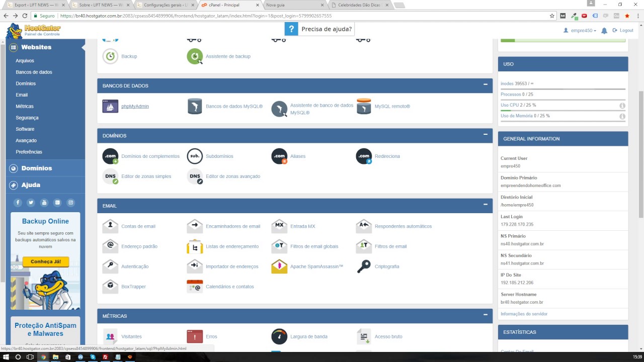Image resolution: width=644 pixels, height=362 pixels.
Task: Open Respondentes automáticos icon
Action: pos(364,226)
